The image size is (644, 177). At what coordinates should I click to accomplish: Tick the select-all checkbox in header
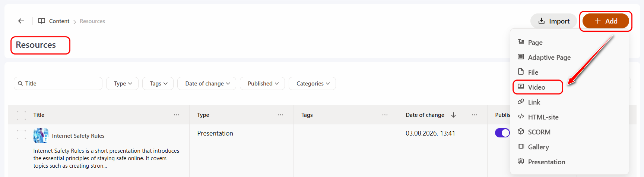coord(22,115)
